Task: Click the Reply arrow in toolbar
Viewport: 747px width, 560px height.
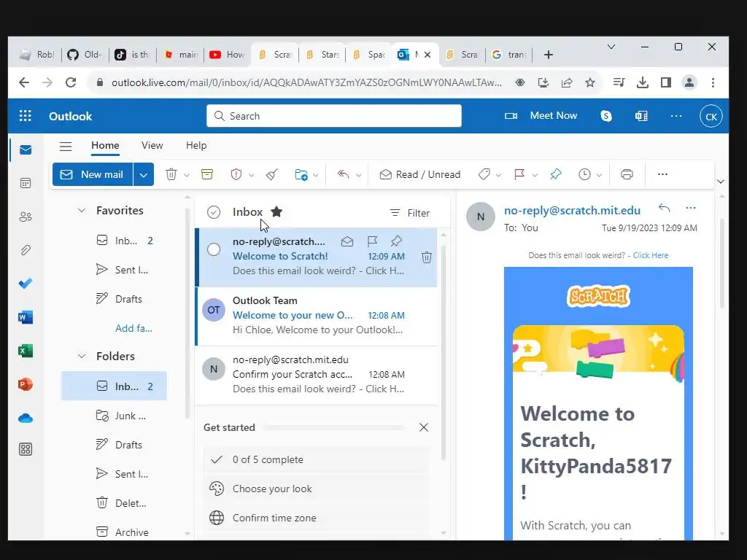Action: (x=343, y=174)
